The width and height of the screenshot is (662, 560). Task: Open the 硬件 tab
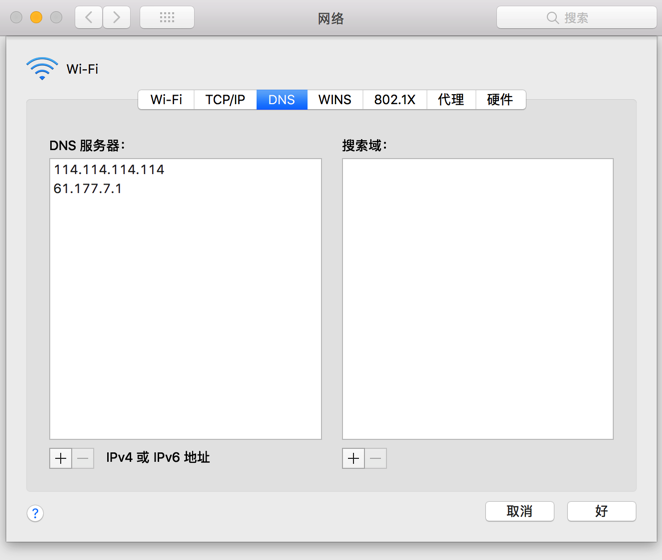[500, 100]
